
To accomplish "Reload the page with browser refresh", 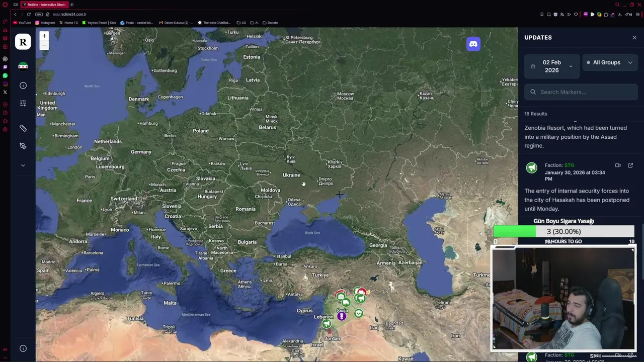I will coord(28,14).
